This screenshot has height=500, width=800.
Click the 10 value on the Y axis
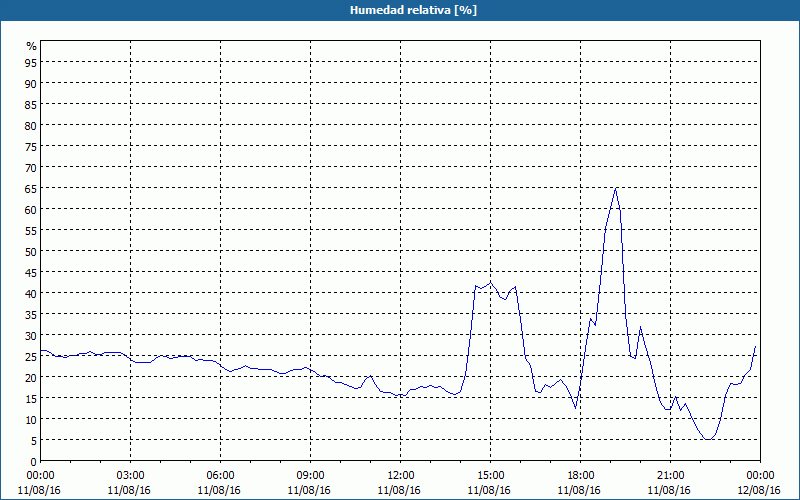click(x=31, y=420)
